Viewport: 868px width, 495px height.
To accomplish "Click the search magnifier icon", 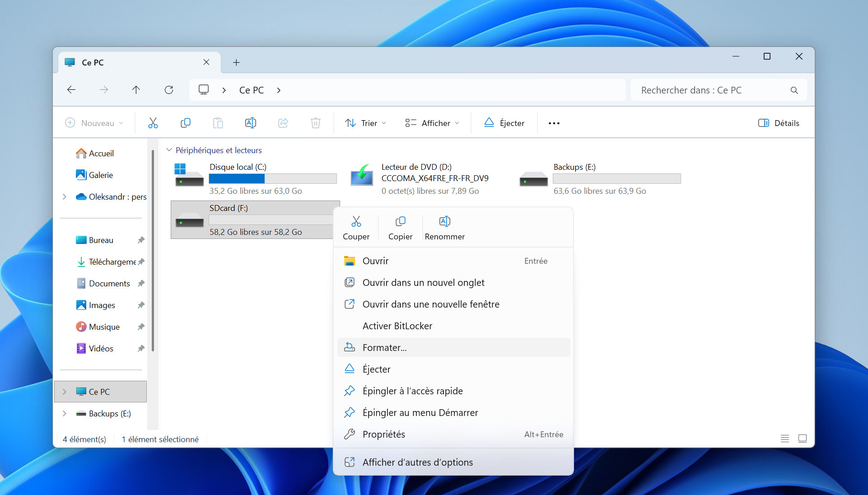I will [x=794, y=90].
